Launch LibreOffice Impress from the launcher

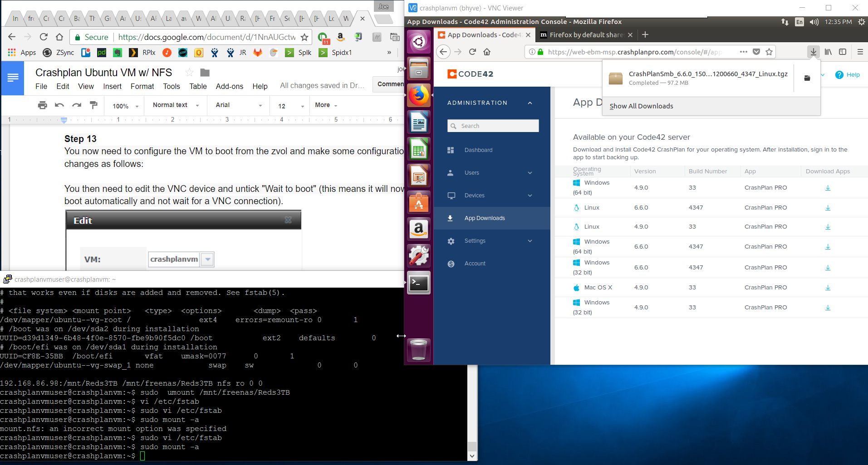[419, 176]
